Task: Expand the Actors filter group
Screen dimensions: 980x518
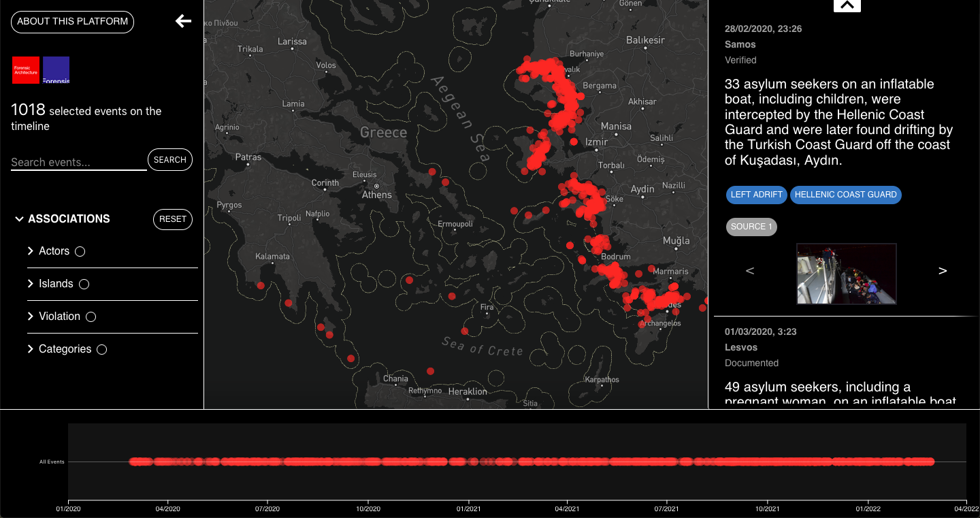Action: coord(31,251)
